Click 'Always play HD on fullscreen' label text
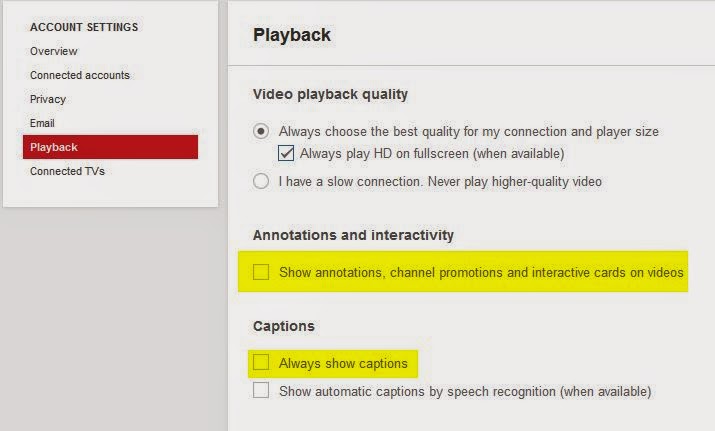Viewport: 715px width, 431px height. point(432,154)
